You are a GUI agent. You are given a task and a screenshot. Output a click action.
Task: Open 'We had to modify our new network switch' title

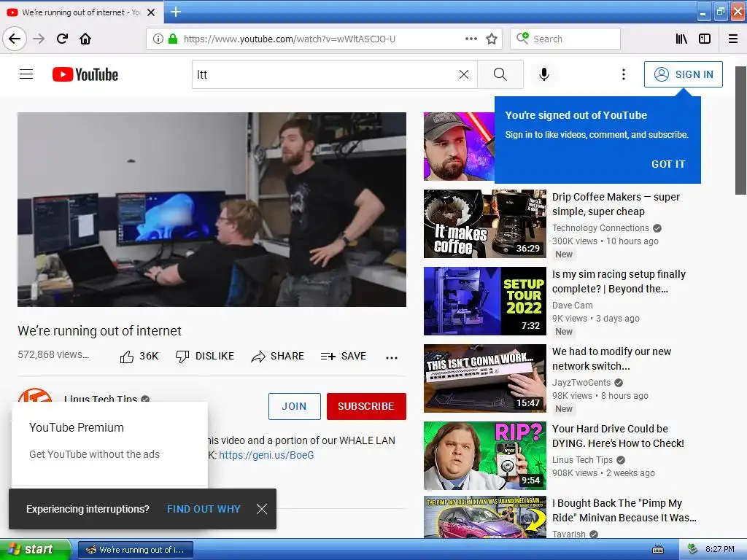click(x=611, y=359)
